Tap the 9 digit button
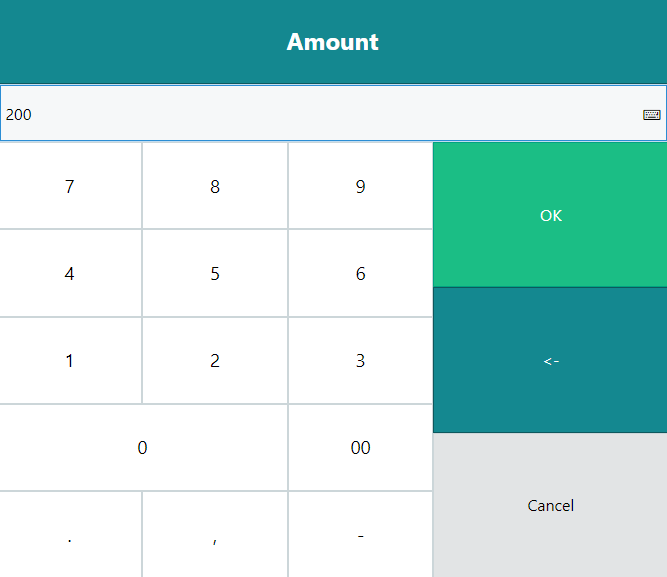Image resolution: width=667 pixels, height=577 pixels. click(x=360, y=187)
